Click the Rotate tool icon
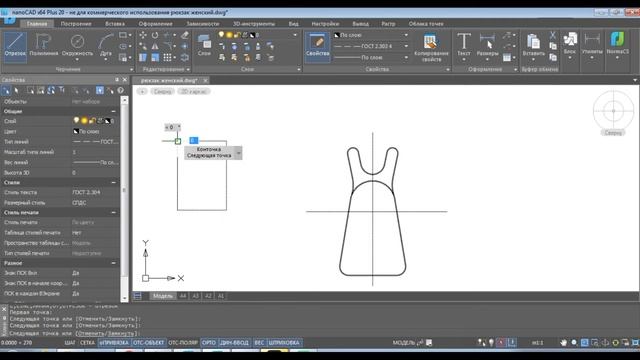Screen dimensions: 640x360 coord(155,35)
